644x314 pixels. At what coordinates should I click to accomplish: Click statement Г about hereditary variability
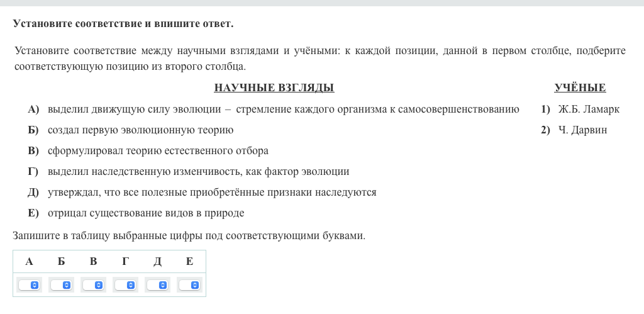(198, 172)
